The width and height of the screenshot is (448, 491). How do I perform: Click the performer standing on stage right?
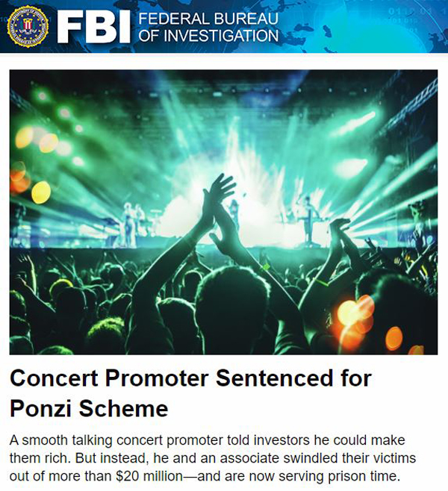coord(308,219)
